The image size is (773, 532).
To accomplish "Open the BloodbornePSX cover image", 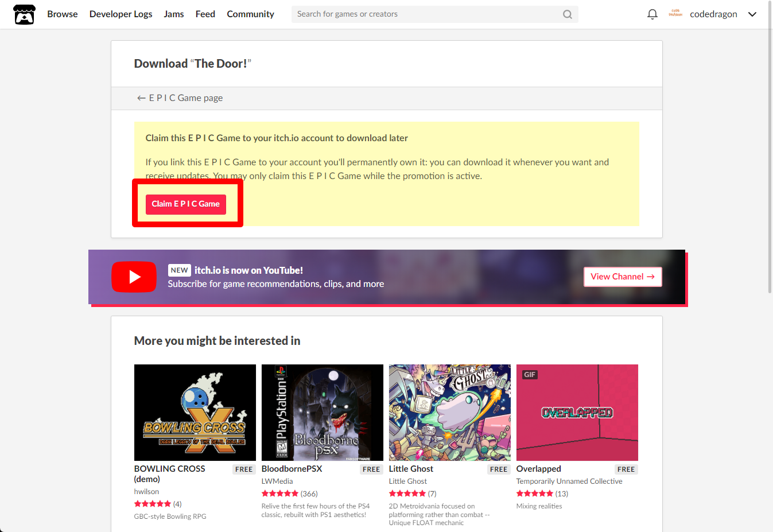I will [x=323, y=413].
